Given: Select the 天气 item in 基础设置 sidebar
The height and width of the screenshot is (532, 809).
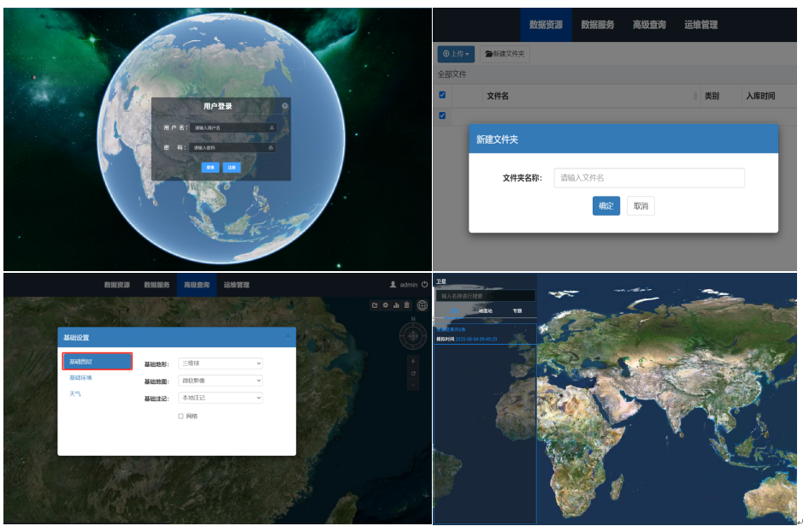Looking at the screenshot, I should coord(75,393).
